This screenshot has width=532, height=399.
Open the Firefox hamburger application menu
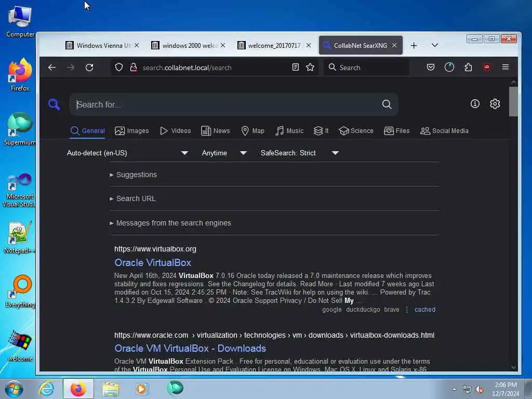click(x=505, y=67)
